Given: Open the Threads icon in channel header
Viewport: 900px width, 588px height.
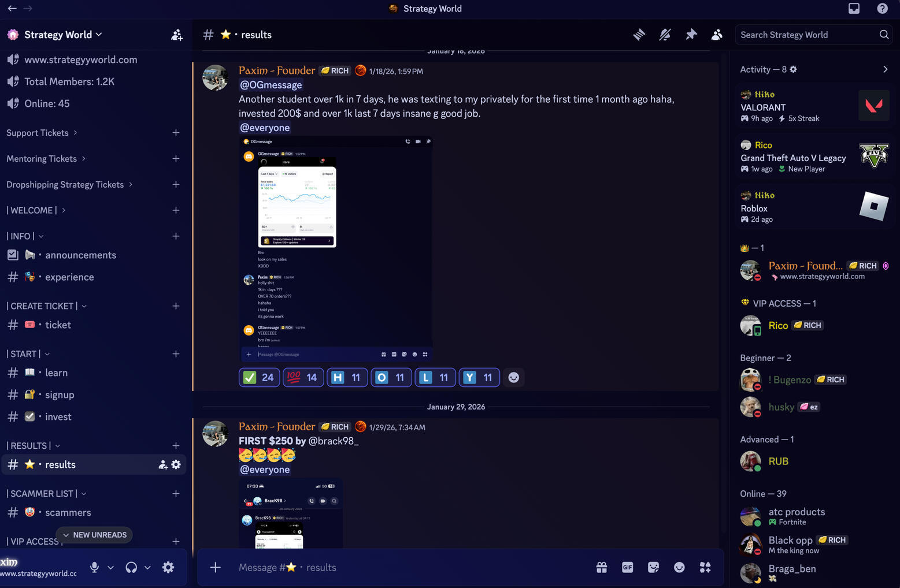Looking at the screenshot, I should (x=639, y=35).
